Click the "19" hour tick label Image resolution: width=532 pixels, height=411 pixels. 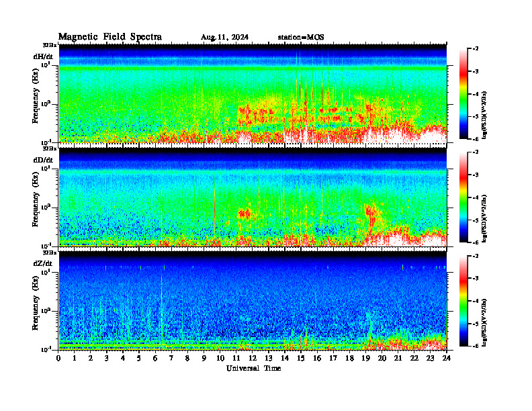coord(365,359)
